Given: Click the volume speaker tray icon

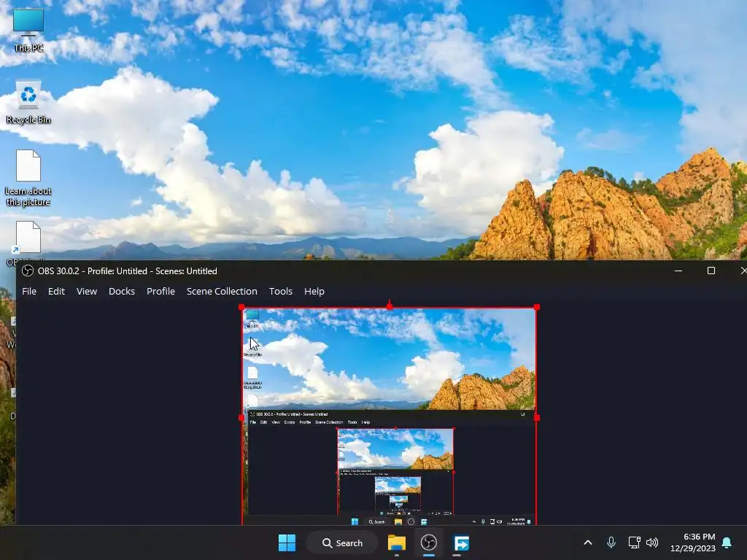Looking at the screenshot, I should (x=651, y=542).
